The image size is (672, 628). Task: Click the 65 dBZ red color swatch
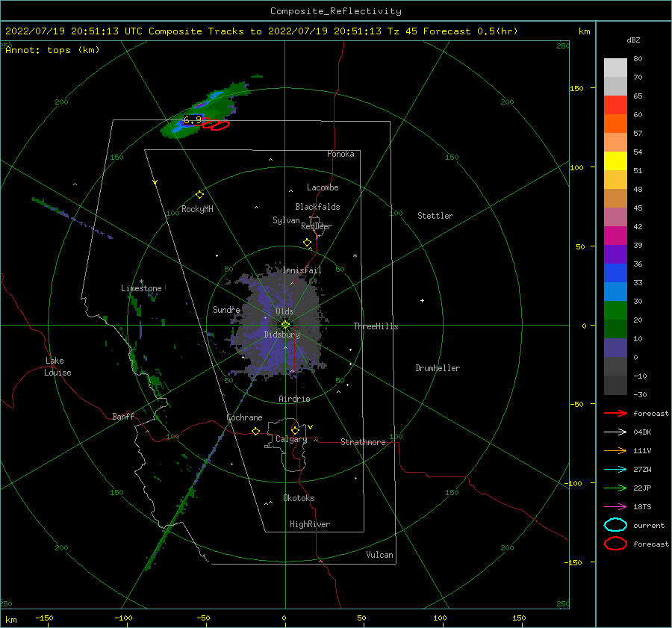click(x=615, y=105)
